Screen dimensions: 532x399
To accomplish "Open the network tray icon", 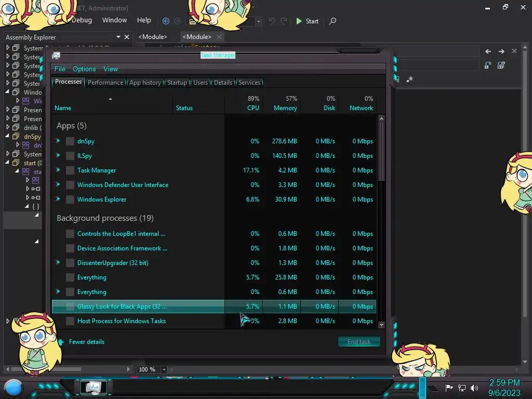I will pos(462,388).
